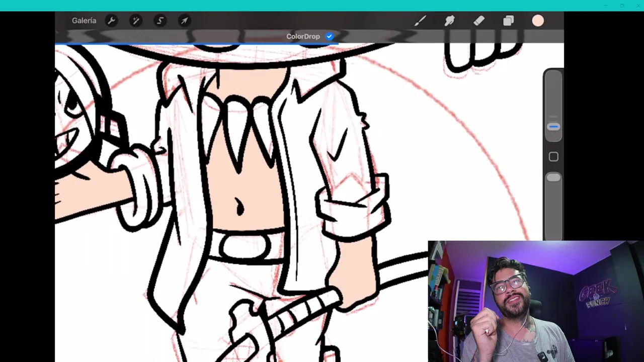Viewport: 644px width, 362px height.
Task: Open the Adjustments magic wand menu
Action: tap(135, 21)
